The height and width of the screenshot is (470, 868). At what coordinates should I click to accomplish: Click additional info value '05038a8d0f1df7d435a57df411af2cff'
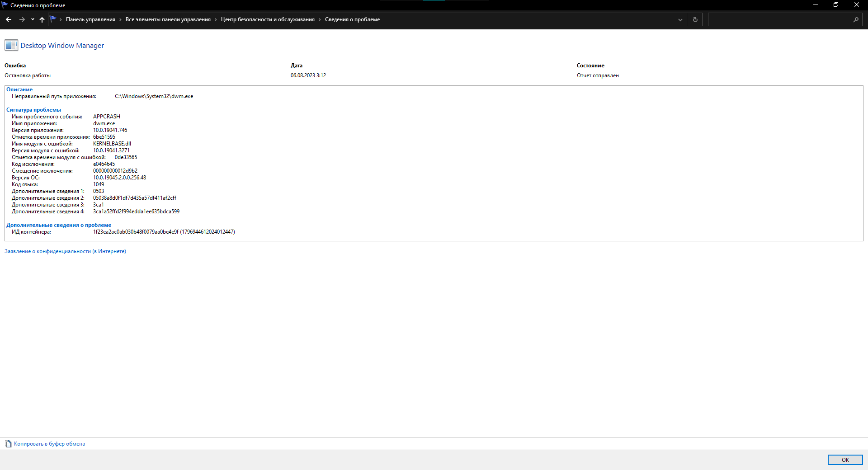click(135, 198)
